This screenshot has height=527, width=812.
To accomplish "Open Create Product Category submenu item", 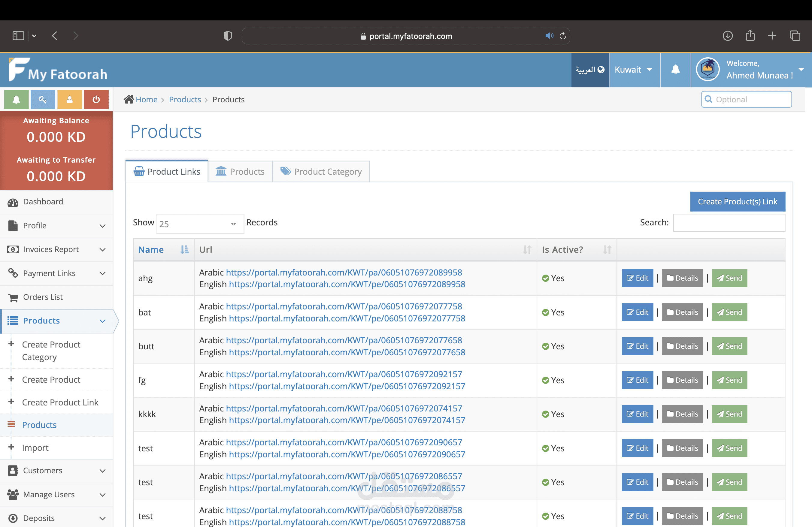I will pyautogui.click(x=57, y=351).
